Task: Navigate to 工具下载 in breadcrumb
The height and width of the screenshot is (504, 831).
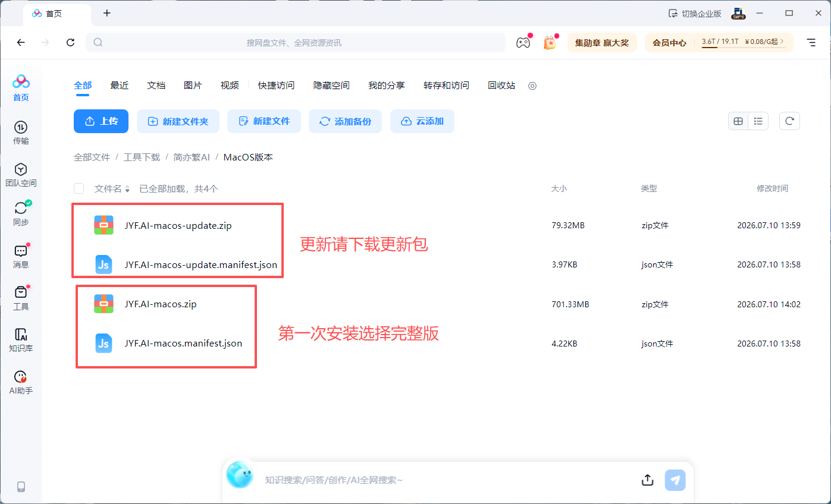Action: pyautogui.click(x=142, y=157)
